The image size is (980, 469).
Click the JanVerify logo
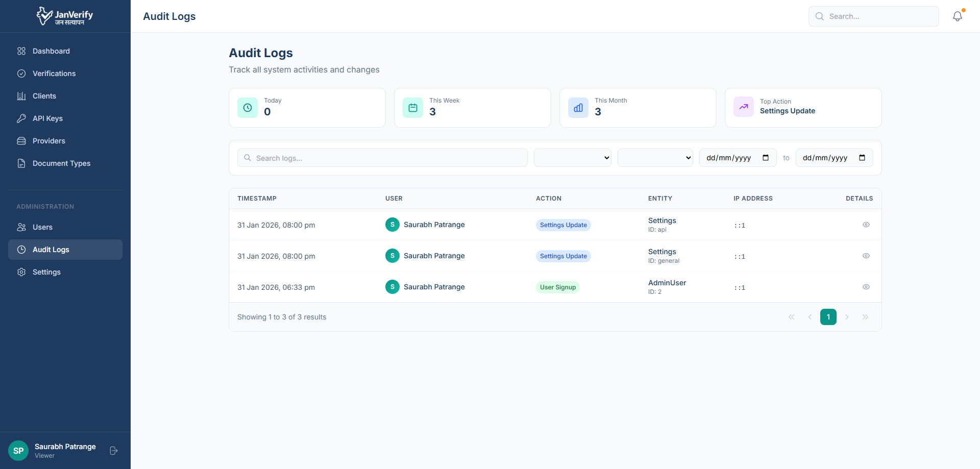(x=64, y=16)
